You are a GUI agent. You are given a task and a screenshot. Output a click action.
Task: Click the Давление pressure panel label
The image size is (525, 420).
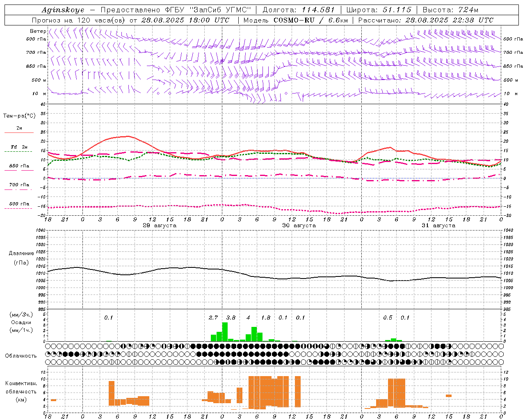pyautogui.click(x=21, y=253)
